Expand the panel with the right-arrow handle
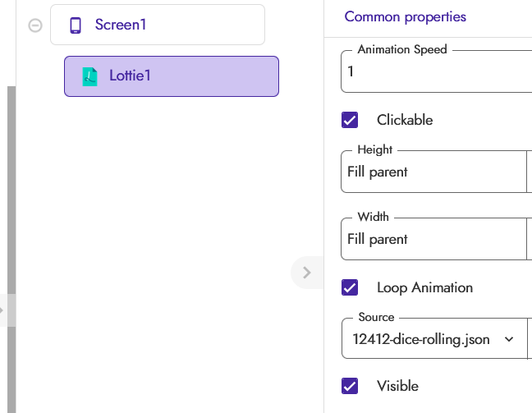The width and height of the screenshot is (532, 413). click(x=307, y=273)
